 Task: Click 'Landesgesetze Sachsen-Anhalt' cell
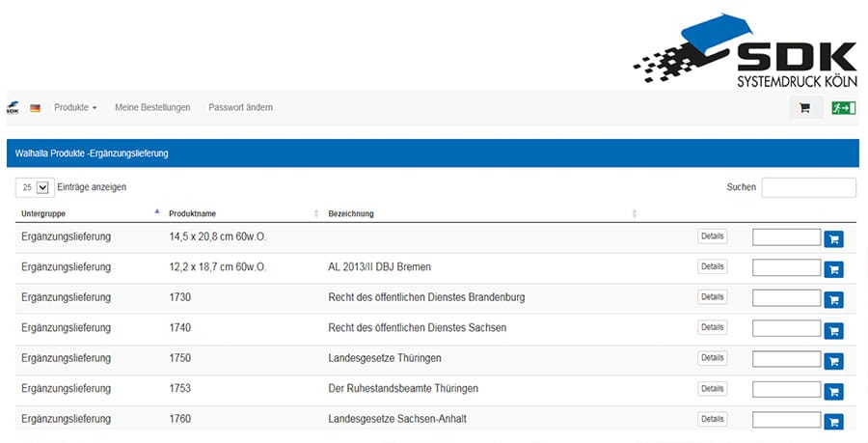click(x=397, y=419)
